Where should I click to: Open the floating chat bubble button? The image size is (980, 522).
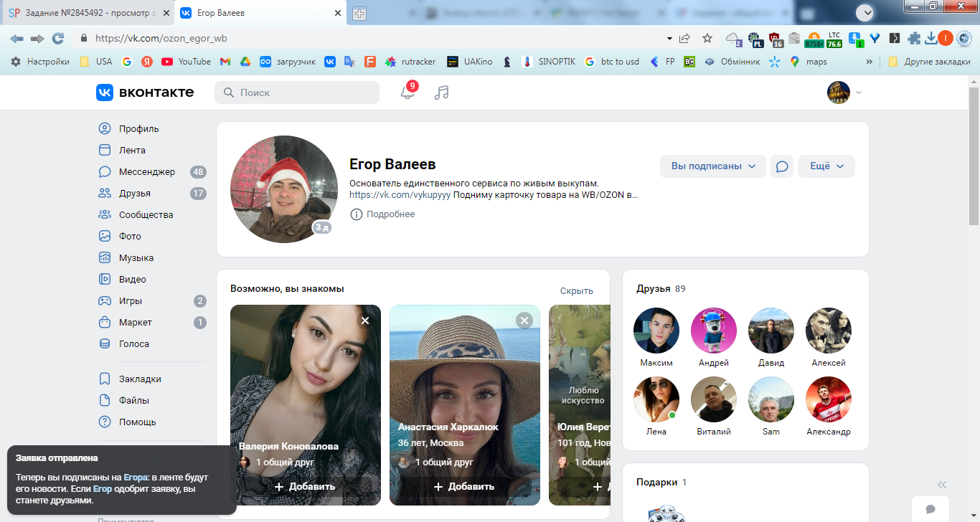[930, 509]
